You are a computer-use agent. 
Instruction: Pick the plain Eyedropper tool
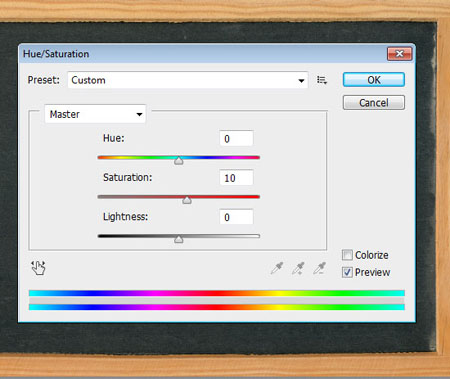tap(277, 268)
